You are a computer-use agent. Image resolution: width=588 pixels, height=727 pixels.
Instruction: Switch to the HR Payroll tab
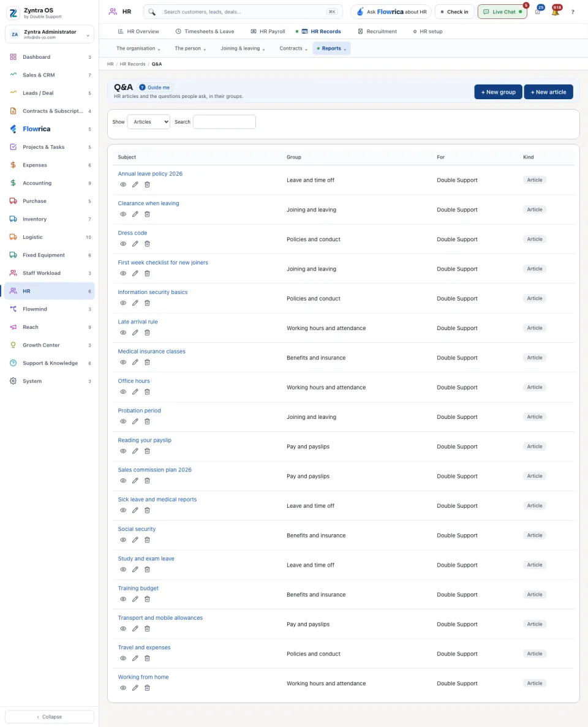point(268,31)
